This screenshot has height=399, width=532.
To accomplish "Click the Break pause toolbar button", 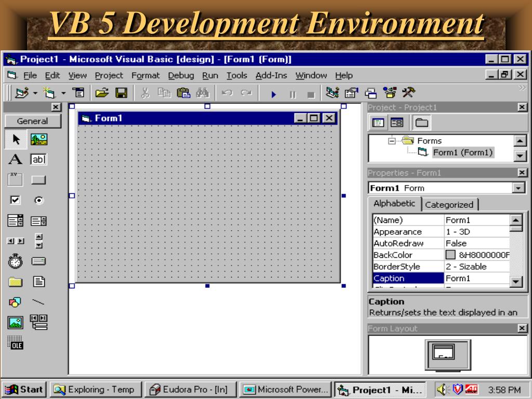I will point(292,95).
